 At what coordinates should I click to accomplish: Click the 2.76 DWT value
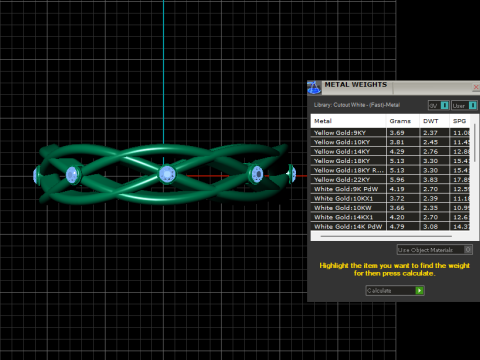point(430,151)
